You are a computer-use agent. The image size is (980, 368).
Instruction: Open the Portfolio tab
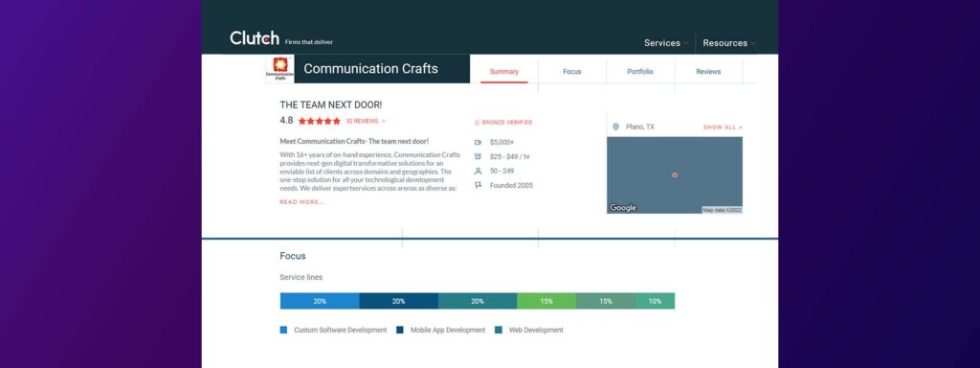pos(640,71)
